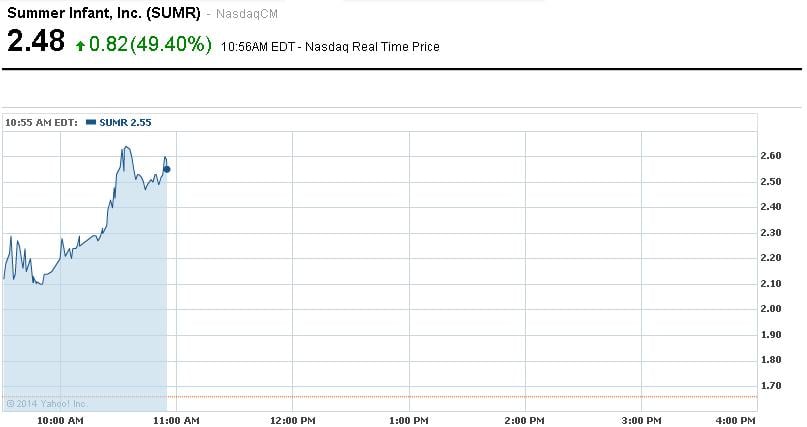Select the 2.48 current price figure
The width and height of the screenshot is (807, 427).
36,42
